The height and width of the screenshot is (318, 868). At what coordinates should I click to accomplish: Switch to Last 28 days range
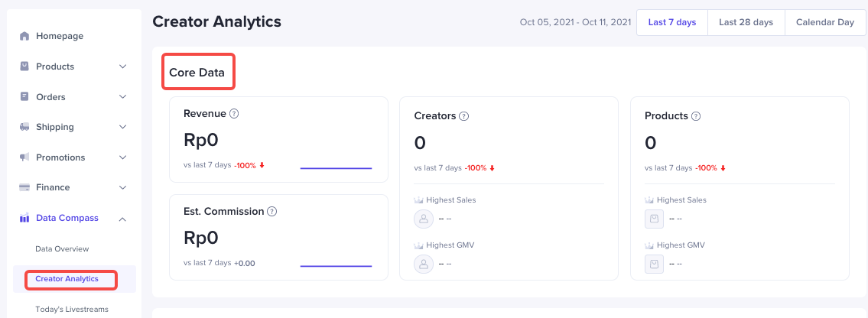(x=746, y=22)
